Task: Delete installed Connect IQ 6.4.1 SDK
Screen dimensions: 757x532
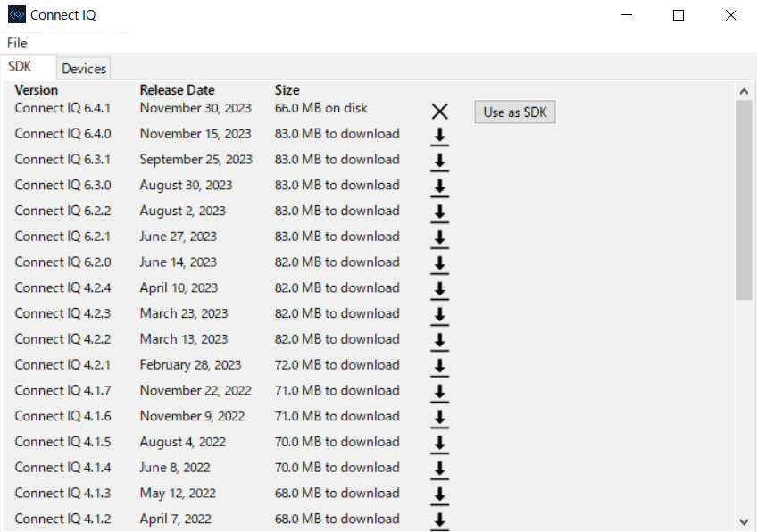Action: pos(439,112)
